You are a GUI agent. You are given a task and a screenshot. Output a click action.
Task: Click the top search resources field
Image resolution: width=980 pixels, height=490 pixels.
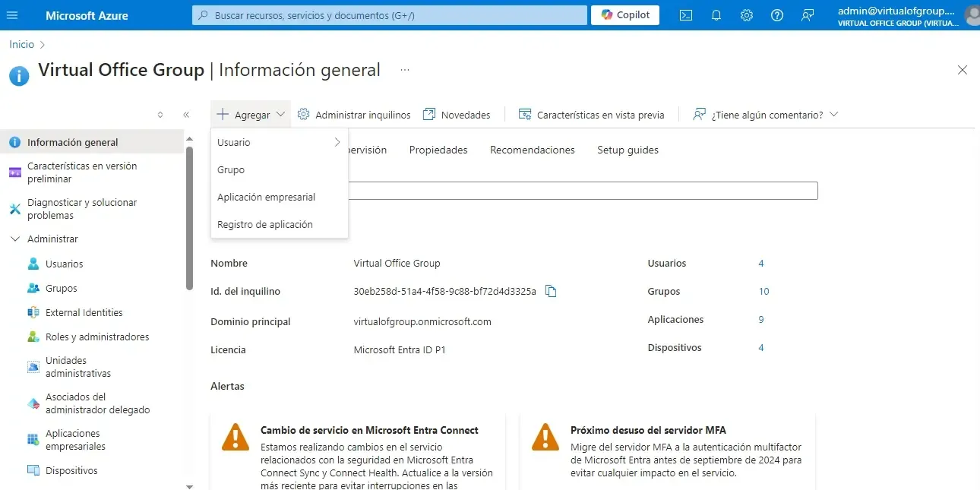tap(389, 15)
